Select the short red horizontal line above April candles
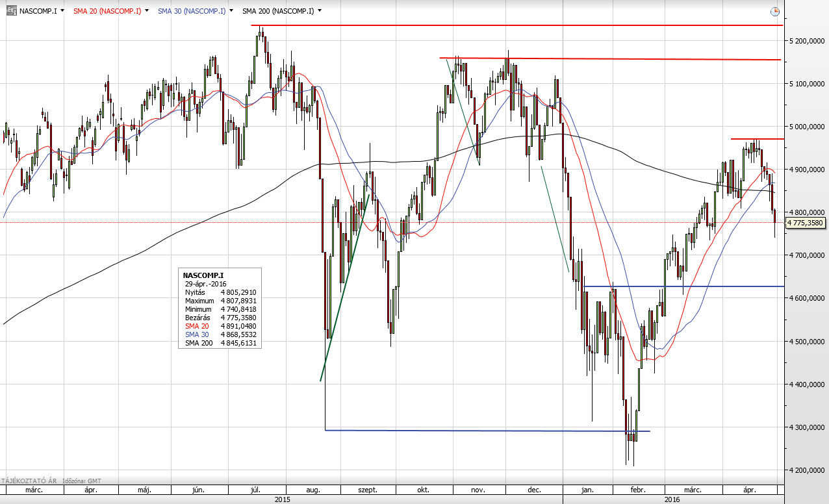This screenshot has height=504, width=829. (757, 139)
